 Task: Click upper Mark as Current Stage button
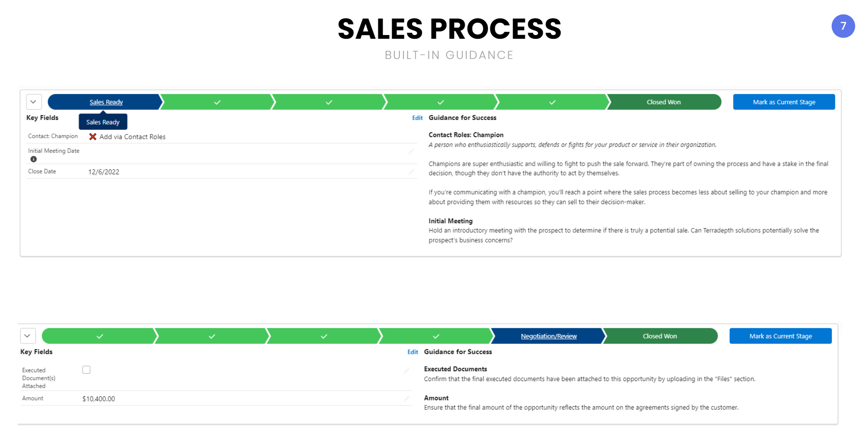click(x=784, y=102)
